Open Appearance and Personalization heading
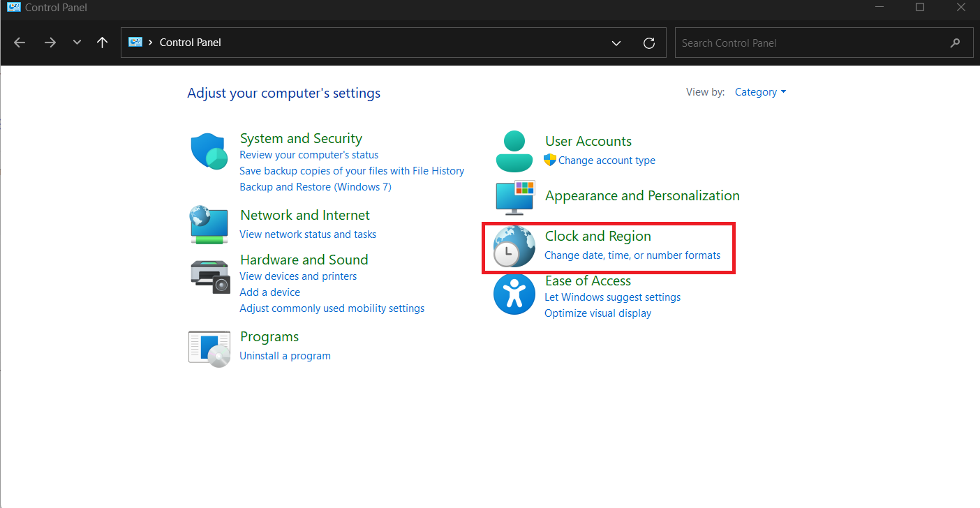Screen dimensions: 980x508 click(x=642, y=195)
